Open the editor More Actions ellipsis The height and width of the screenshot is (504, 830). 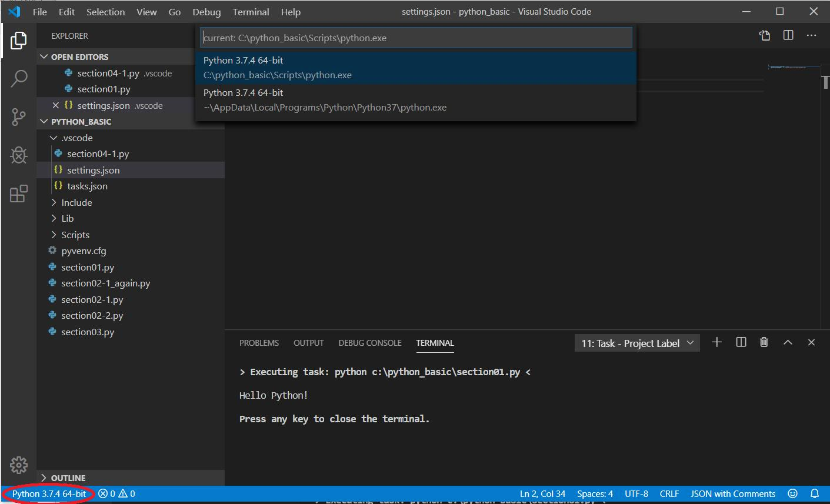[812, 35]
